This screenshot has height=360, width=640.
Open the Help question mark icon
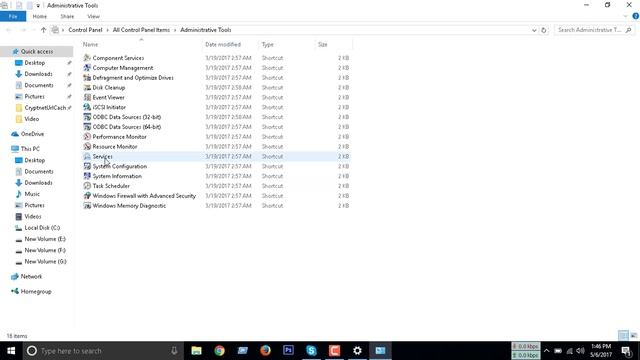click(636, 16)
